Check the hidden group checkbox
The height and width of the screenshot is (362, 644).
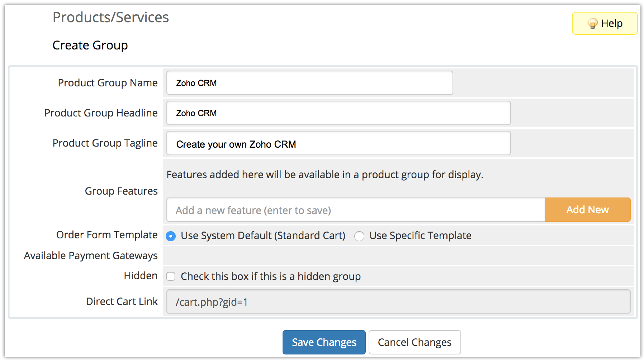coord(171,276)
